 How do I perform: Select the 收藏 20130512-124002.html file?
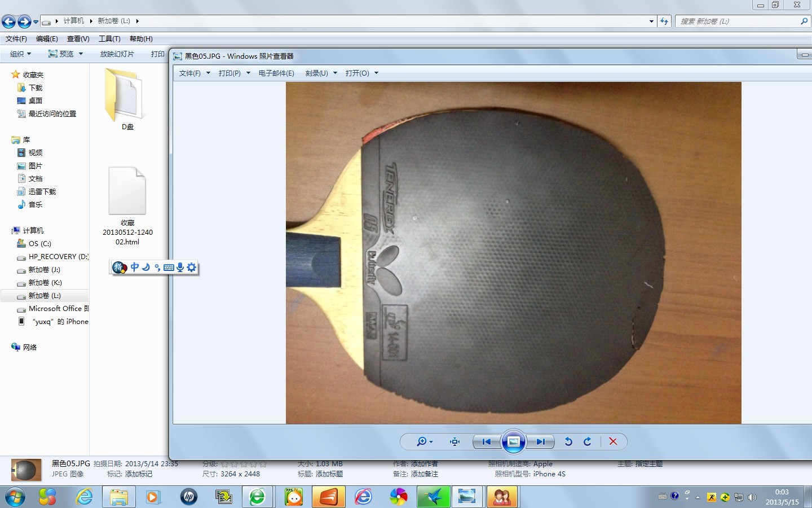(x=127, y=207)
